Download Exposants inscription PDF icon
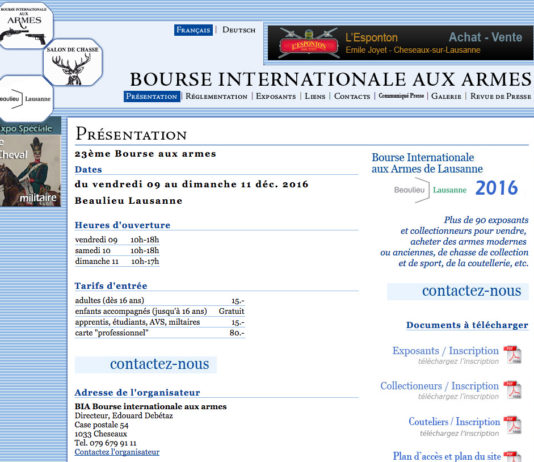534x462 pixels. 513,355
